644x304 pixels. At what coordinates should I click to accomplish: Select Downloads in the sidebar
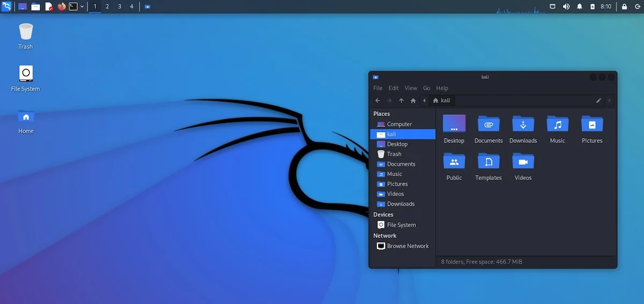coord(402,204)
